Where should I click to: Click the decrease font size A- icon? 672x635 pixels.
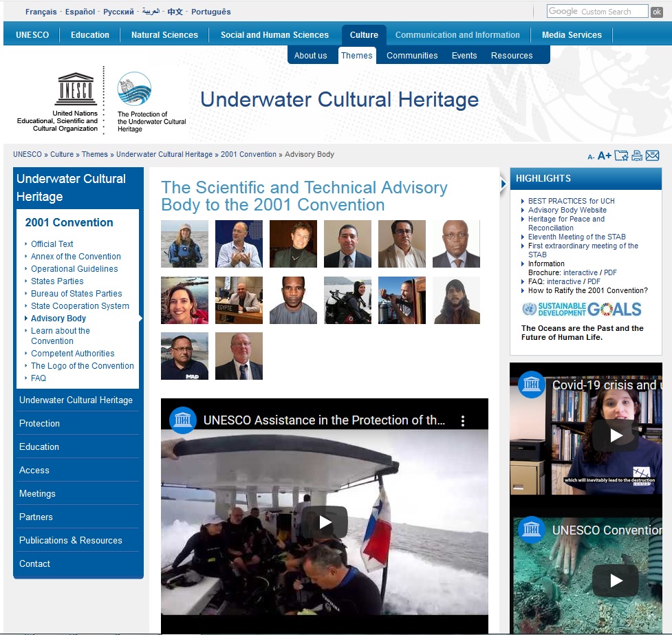[591, 157]
